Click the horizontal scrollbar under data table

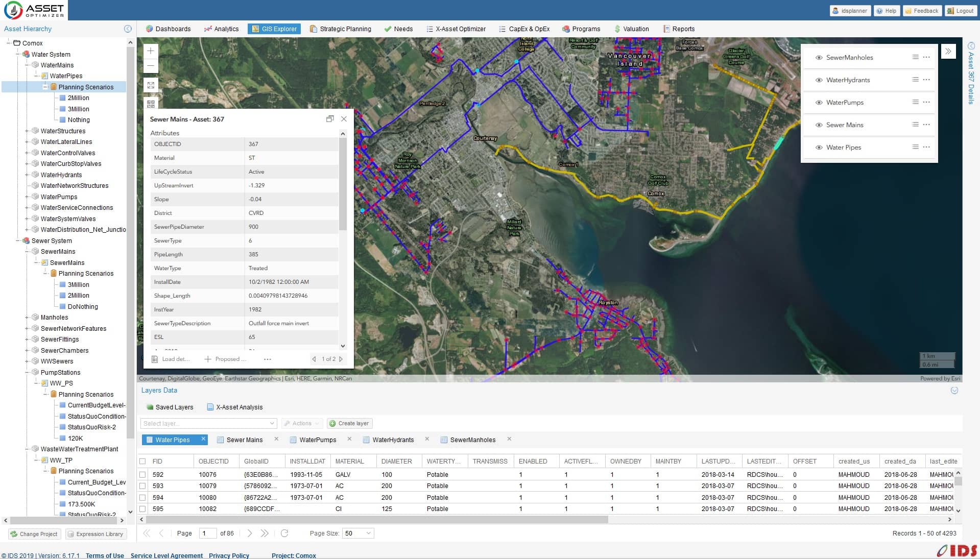point(377,520)
